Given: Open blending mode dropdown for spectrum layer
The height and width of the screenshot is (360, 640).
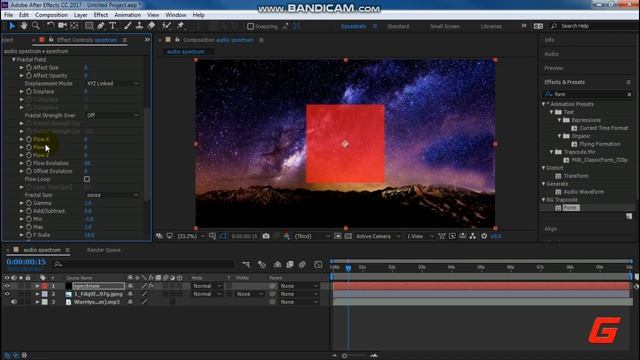Looking at the screenshot, I should pyautogui.click(x=207, y=286).
